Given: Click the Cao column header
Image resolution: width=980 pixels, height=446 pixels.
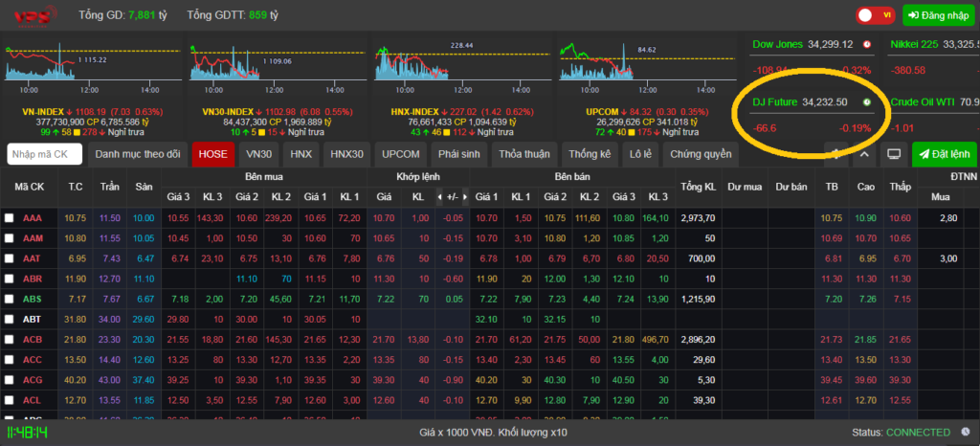Looking at the screenshot, I should pyautogui.click(x=865, y=187).
